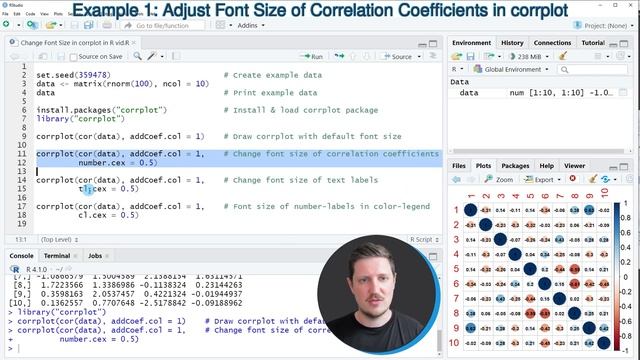Open the Project (None) dropdown
Viewport: 640px width, 360px height.
[603, 25]
